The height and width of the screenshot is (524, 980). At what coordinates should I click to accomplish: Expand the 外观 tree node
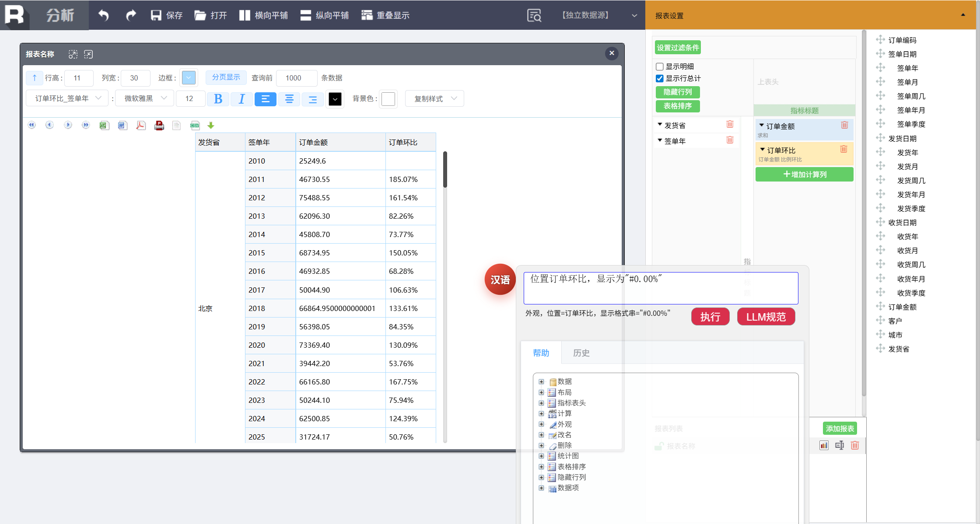click(x=541, y=424)
